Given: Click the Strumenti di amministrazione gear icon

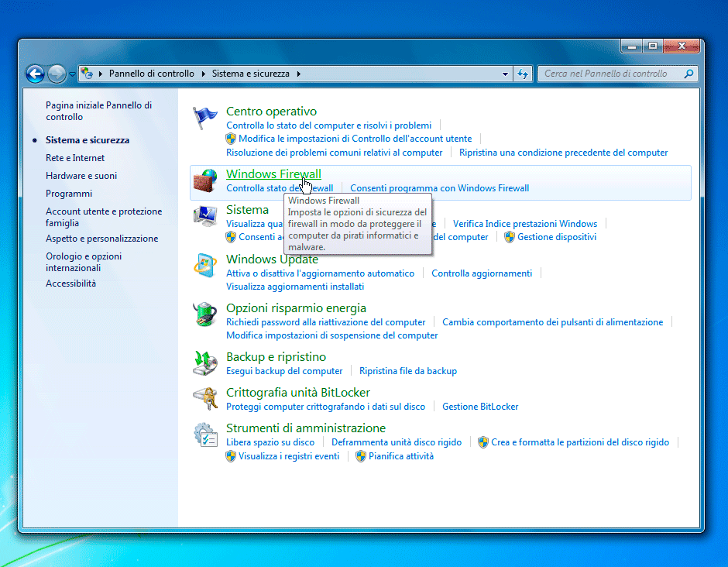Looking at the screenshot, I should pos(204,435).
